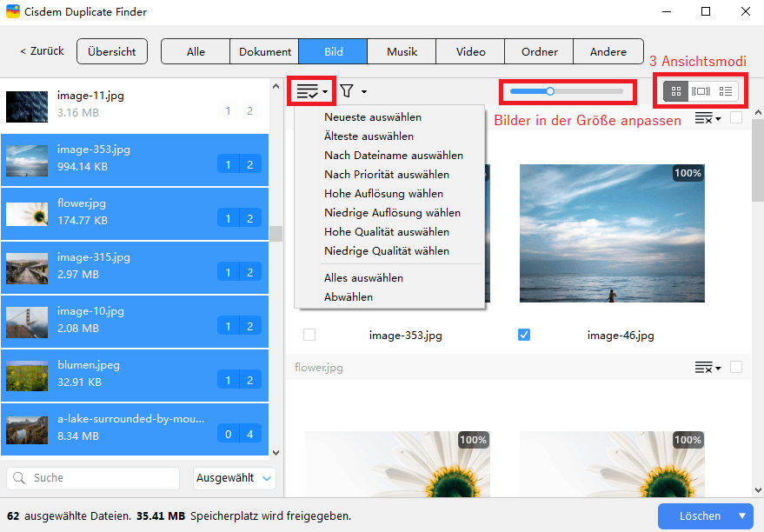Screen dimensions: 764x532
Task: Expand the Löschen button arrow
Action: [742, 515]
